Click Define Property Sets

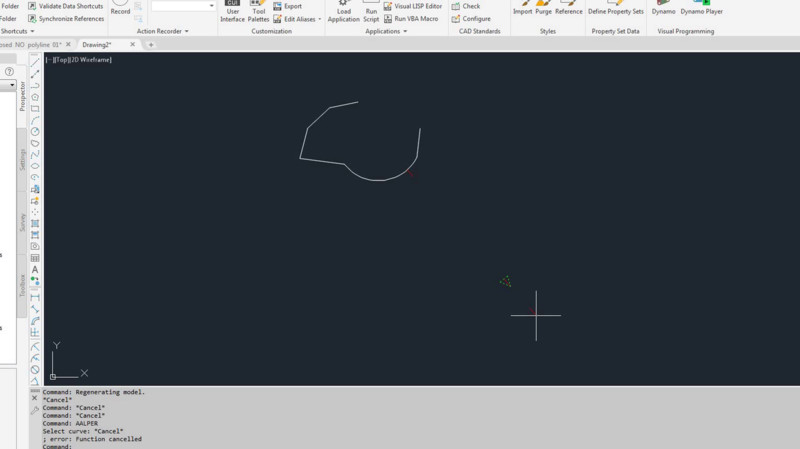tap(615, 8)
